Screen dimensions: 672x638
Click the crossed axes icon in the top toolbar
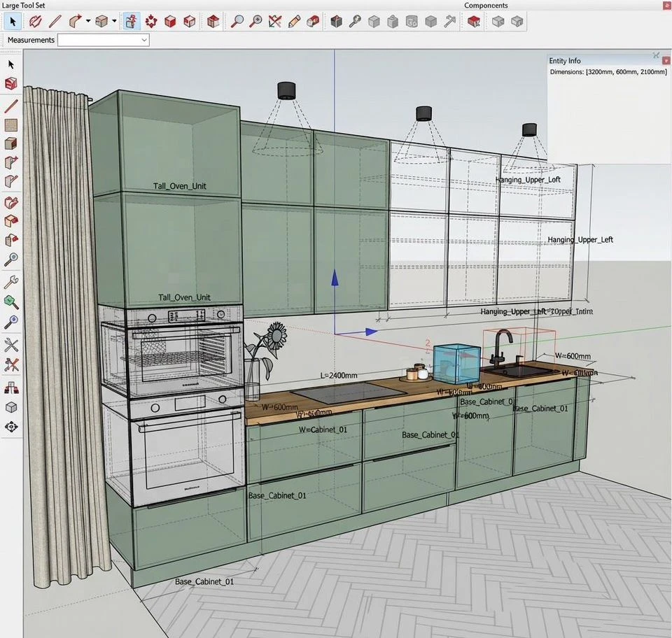pyautogui.click(x=274, y=22)
